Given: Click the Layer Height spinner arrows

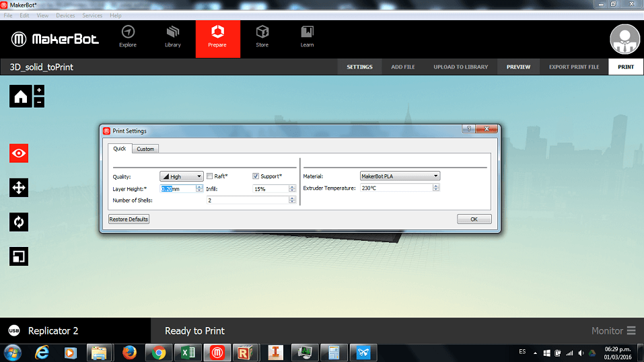Looking at the screenshot, I should click(199, 188).
